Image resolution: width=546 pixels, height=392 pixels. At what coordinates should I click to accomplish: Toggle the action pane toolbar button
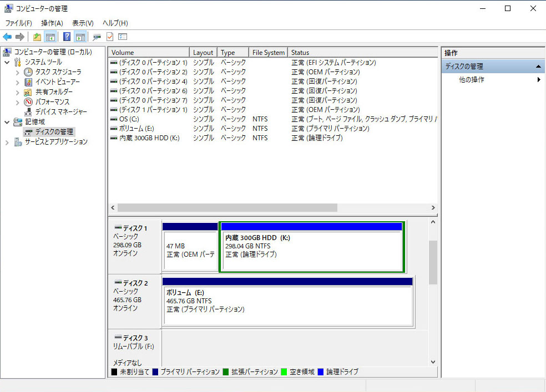(x=80, y=37)
